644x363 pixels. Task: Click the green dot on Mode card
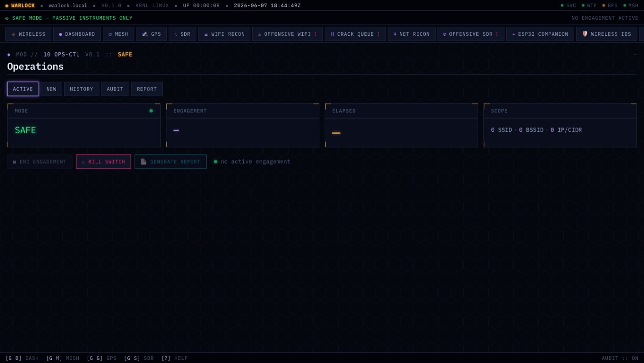151,111
